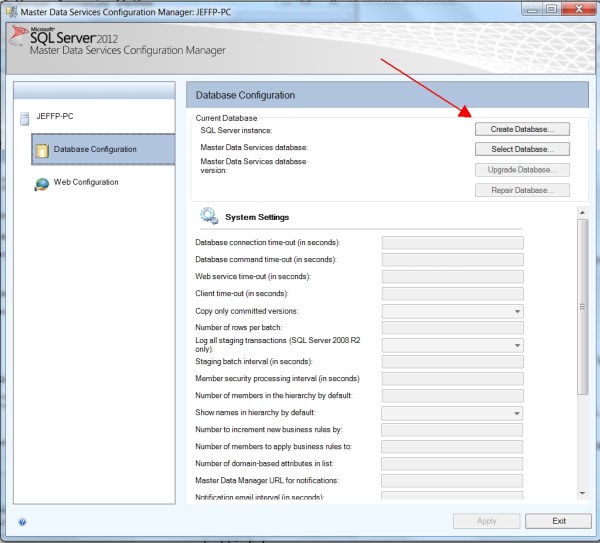The image size is (600, 543).
Task: Open the Show names in hierarchy dropdown
Action: point(452,413)
